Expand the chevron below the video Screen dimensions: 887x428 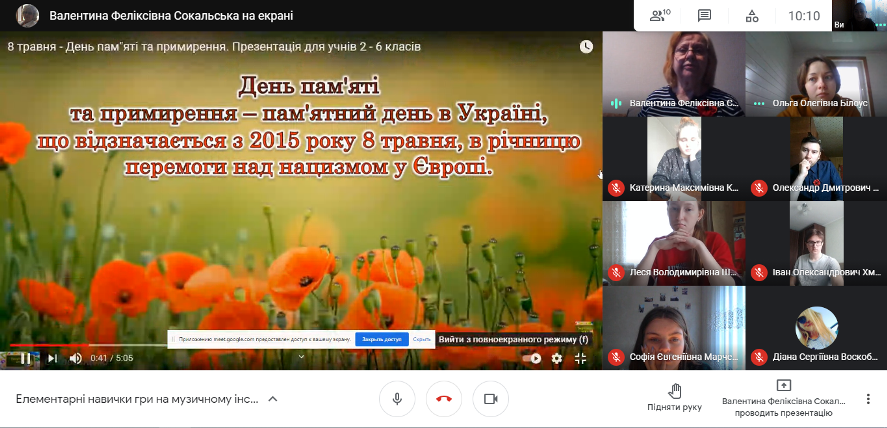pos(302,356)
